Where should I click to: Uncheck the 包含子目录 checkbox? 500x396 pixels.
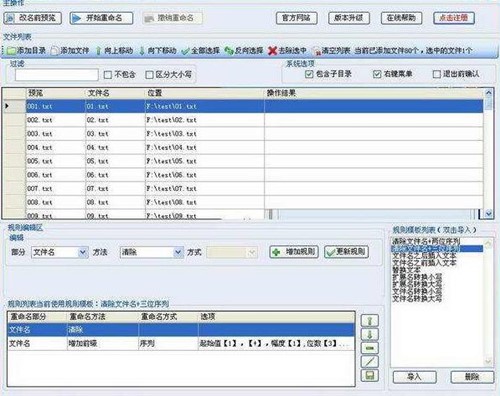(309, 74)
